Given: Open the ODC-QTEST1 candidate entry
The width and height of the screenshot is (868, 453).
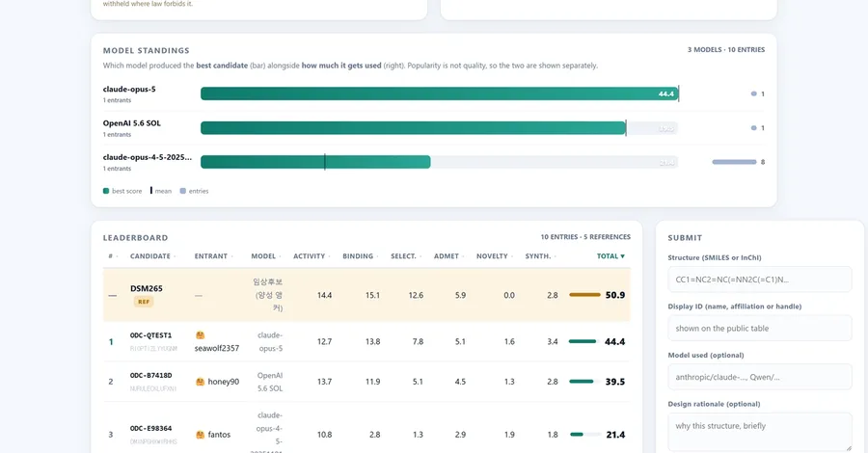Looking at the screenshot, I should tap(150, 335).
